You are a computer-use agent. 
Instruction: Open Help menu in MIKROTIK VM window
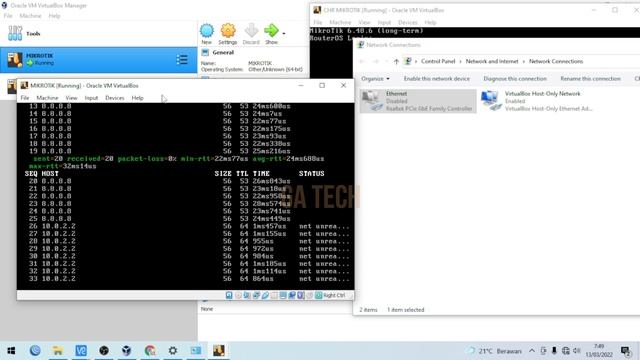138,98
